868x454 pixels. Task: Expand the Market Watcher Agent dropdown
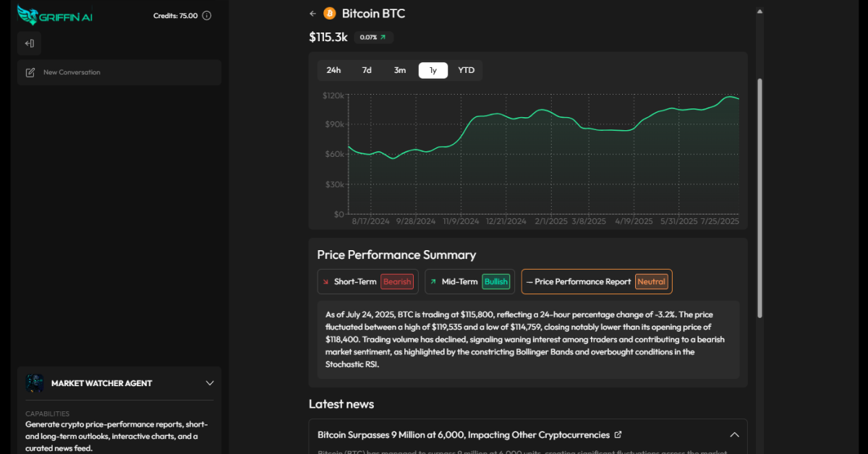pyautogui.click(x=210, y=383)
